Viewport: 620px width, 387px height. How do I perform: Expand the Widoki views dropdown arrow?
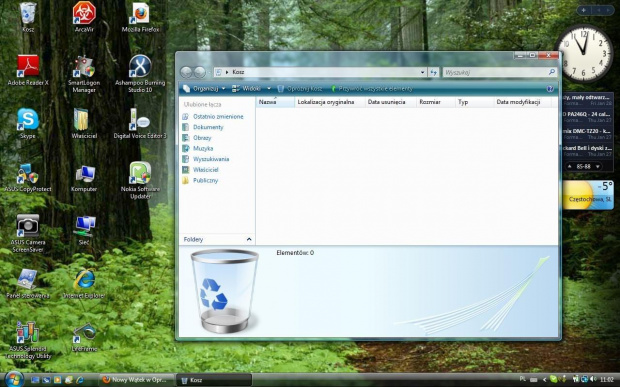coord(269,89)
